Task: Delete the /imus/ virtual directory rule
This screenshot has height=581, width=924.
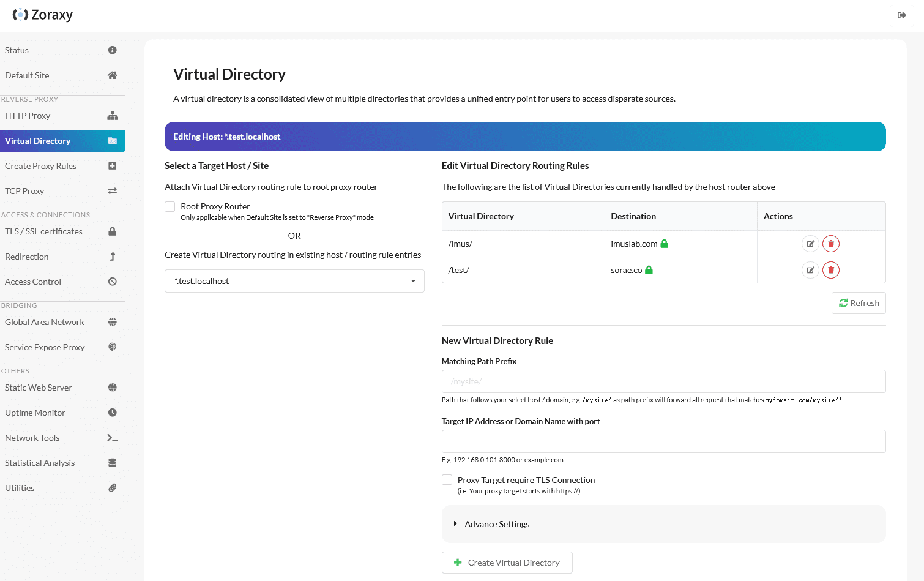Action: (830, 244)
